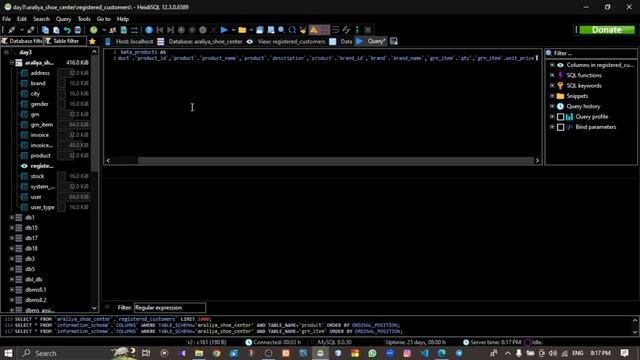Click the yellow warning triangle icon
Screen dimensions: 640x360
coord(314,30)
